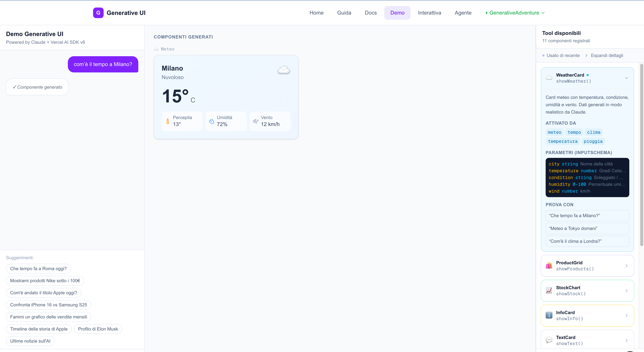Pick suggestion 'Timeline della storia di Apple'
644x352 pixels.
[x=39, y=329]
